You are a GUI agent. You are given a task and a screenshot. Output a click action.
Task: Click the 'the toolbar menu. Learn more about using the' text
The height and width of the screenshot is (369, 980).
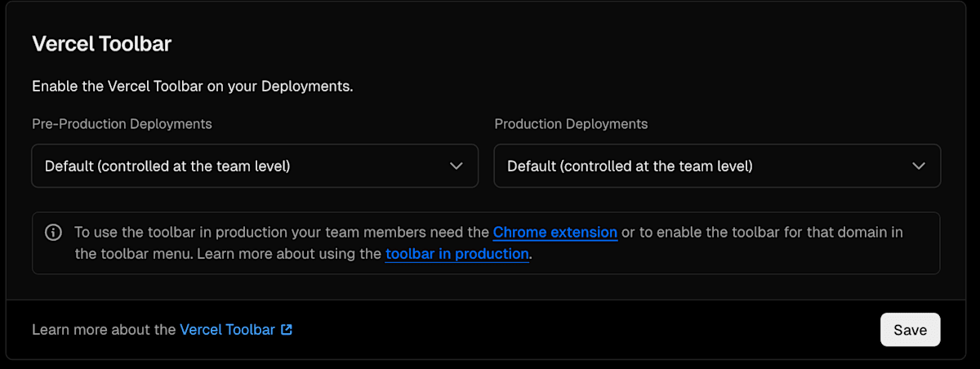(x=228, y=254)
